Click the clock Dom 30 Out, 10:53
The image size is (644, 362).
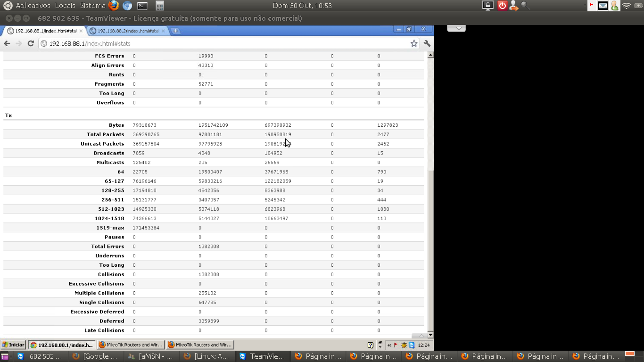[x=302, y=6]
